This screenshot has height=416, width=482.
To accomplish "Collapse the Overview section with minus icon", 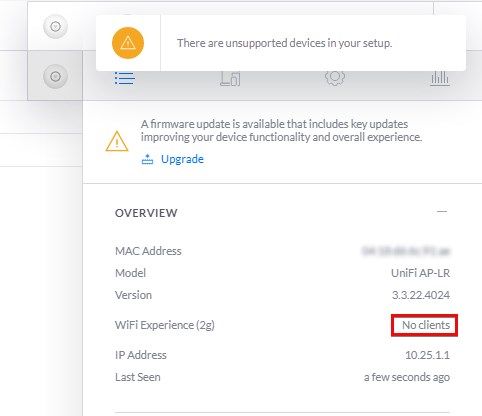I will tap(442, 212).
